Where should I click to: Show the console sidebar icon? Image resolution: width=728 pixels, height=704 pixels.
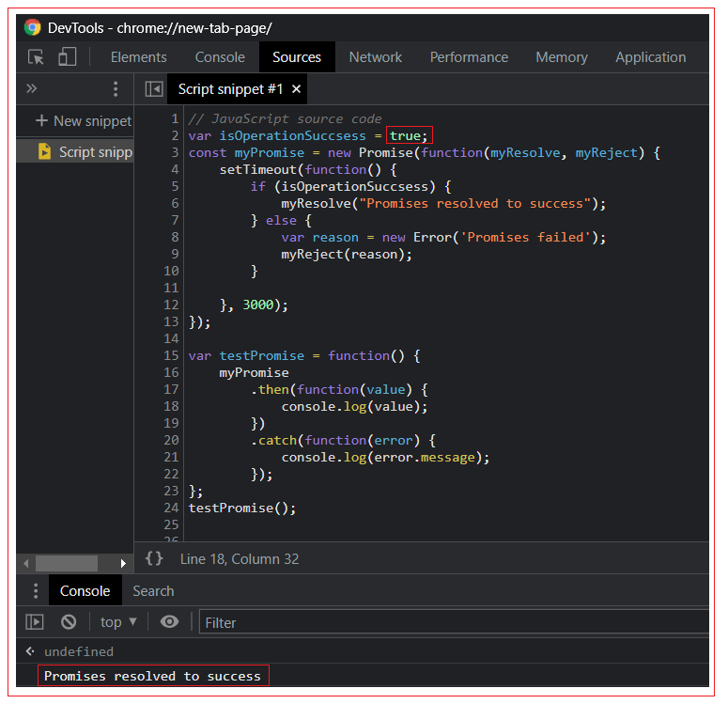coord(35,621)
